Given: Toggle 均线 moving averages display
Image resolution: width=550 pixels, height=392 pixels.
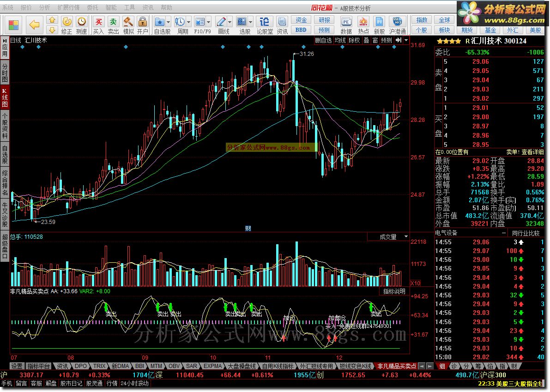Looking at the screenshot, I should pos(340,40).
